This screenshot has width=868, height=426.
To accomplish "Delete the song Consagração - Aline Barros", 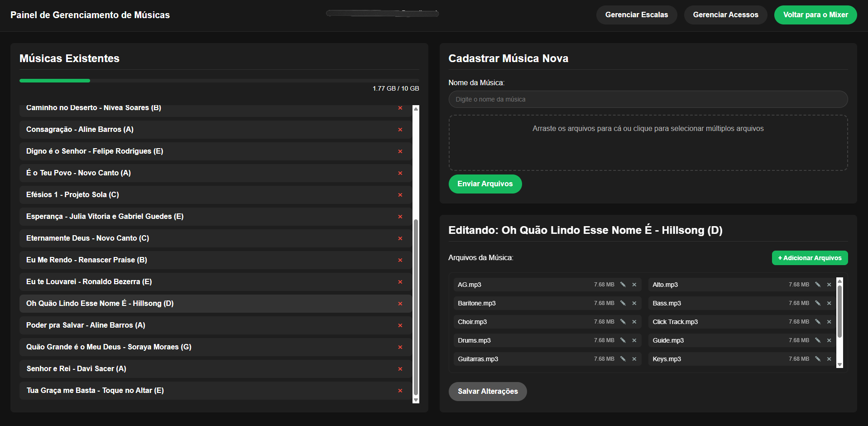I will tap(400, 130).
